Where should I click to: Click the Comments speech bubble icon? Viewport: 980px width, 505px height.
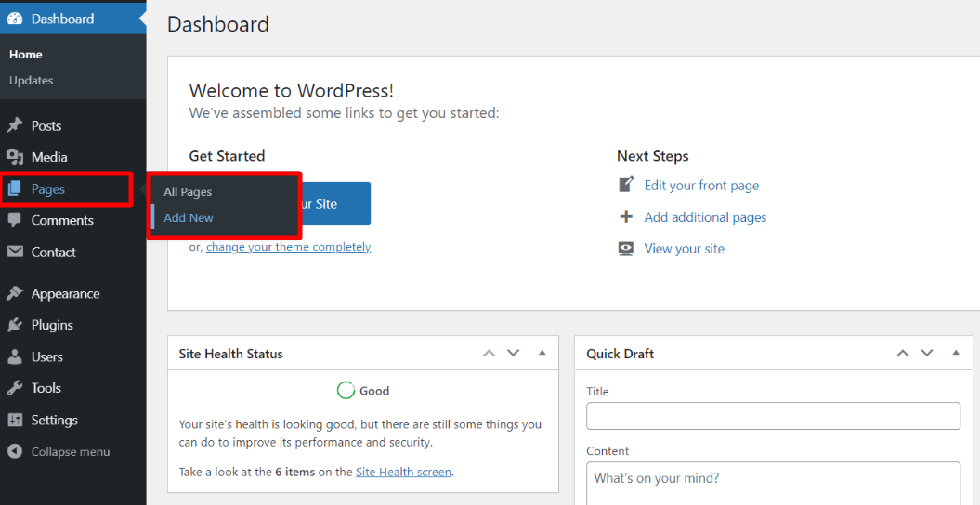pos(15,220)
